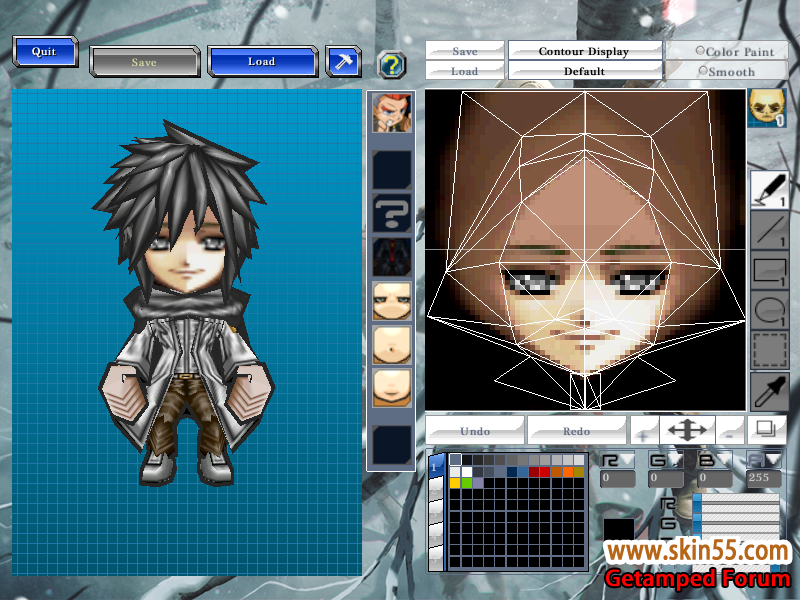This screenshot has height=600, width=800.
Task: Select the Pencil drawing tool
Action: pos(770,190)
